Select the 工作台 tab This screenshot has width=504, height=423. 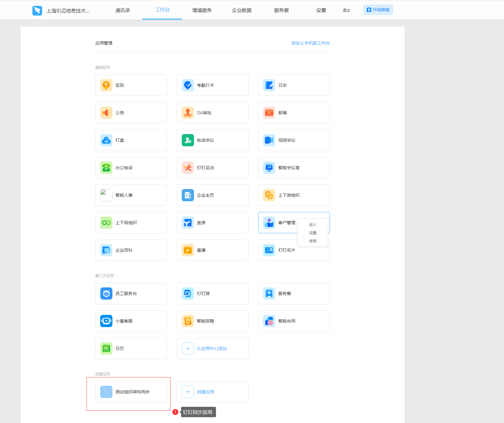[162, 10]
